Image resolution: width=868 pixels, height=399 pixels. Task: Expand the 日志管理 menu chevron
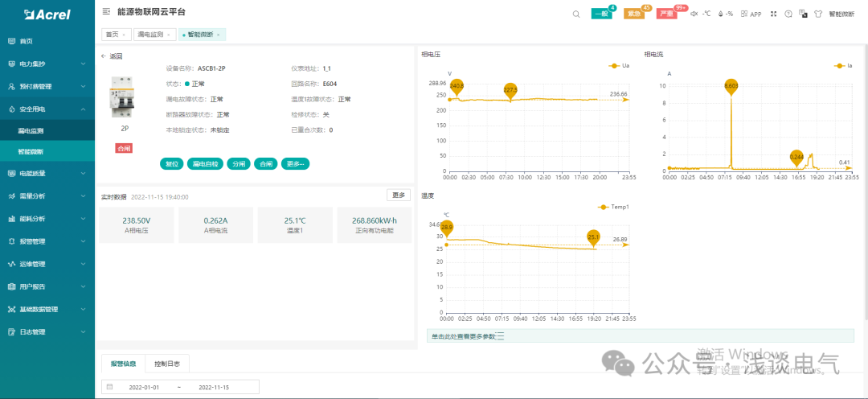click(x=83, y=332)
